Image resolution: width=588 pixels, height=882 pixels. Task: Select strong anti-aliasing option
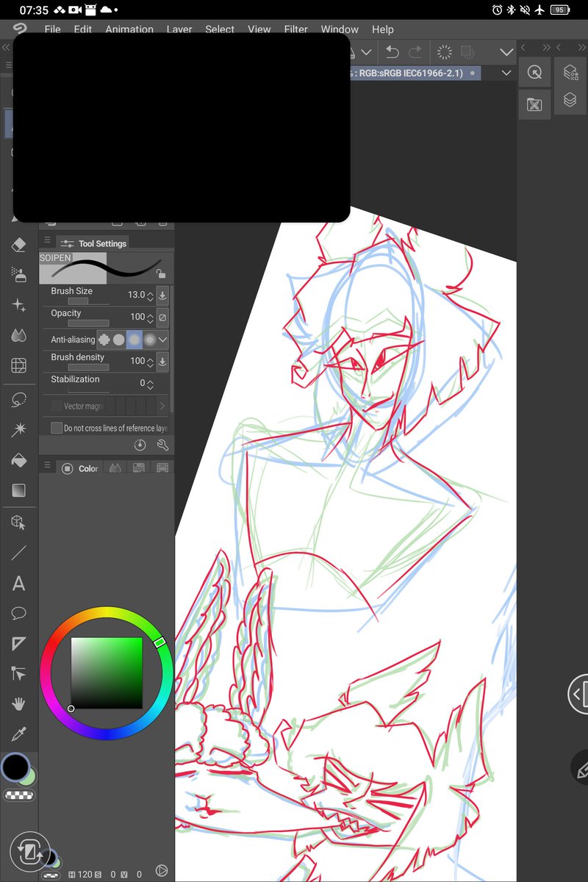point(150,340)
